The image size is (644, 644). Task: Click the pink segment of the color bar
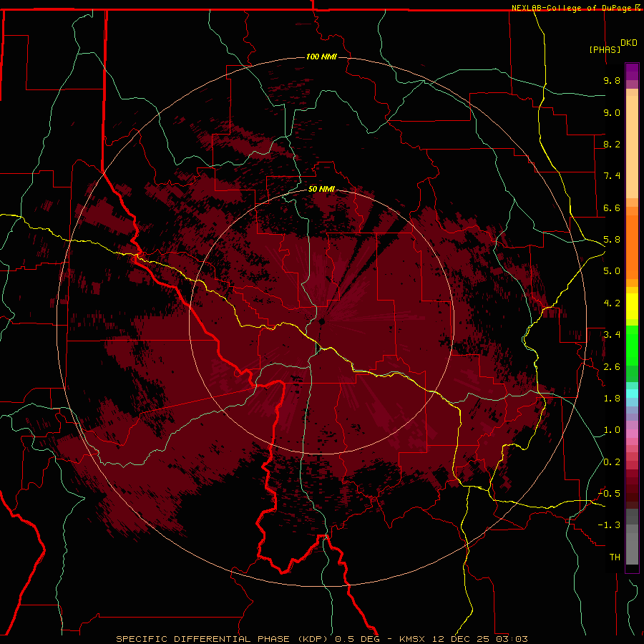tap(632, 434)
